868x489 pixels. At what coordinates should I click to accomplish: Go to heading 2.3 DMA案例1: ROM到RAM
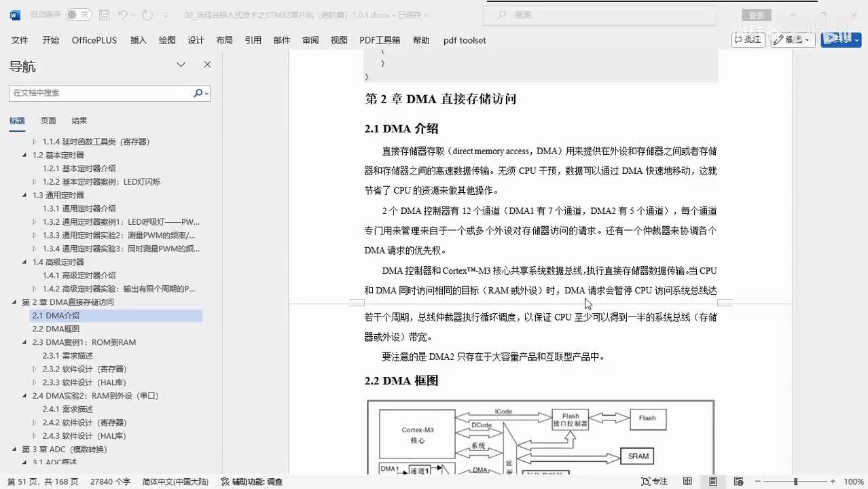pyautogui.click(x=84, y=342)
